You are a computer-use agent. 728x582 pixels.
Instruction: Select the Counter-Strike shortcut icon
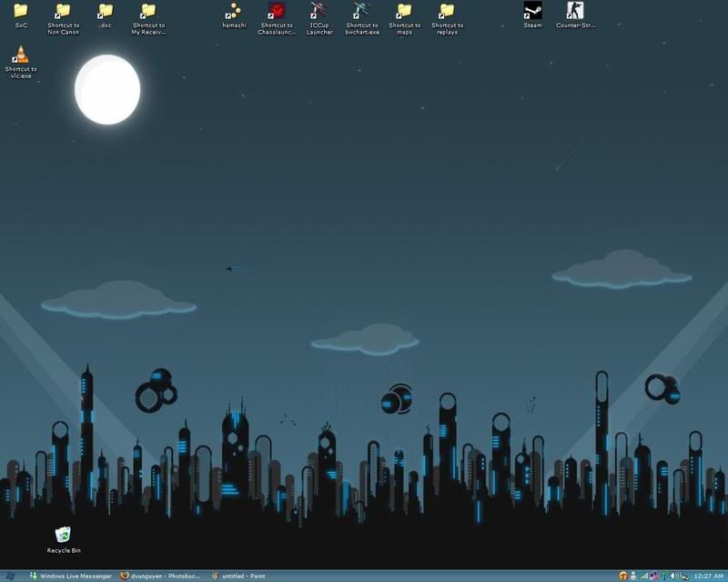point(575,15)
